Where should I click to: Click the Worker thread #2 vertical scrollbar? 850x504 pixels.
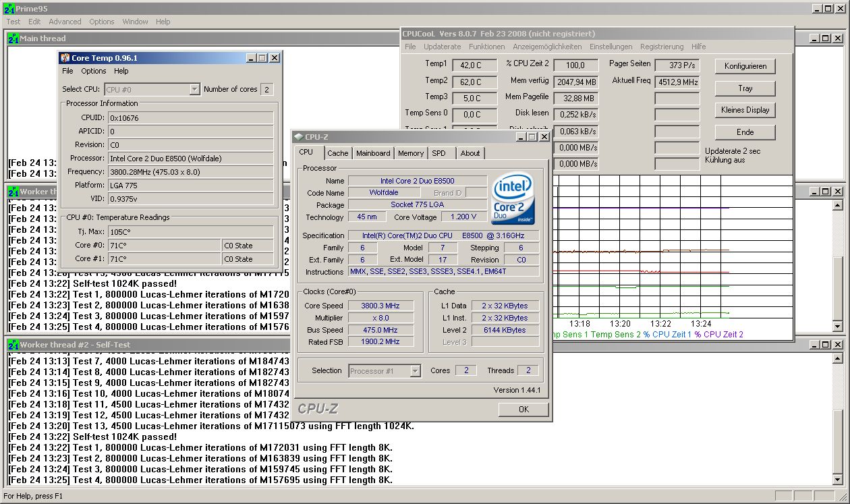pyautogui.click(x=837, y=418)
